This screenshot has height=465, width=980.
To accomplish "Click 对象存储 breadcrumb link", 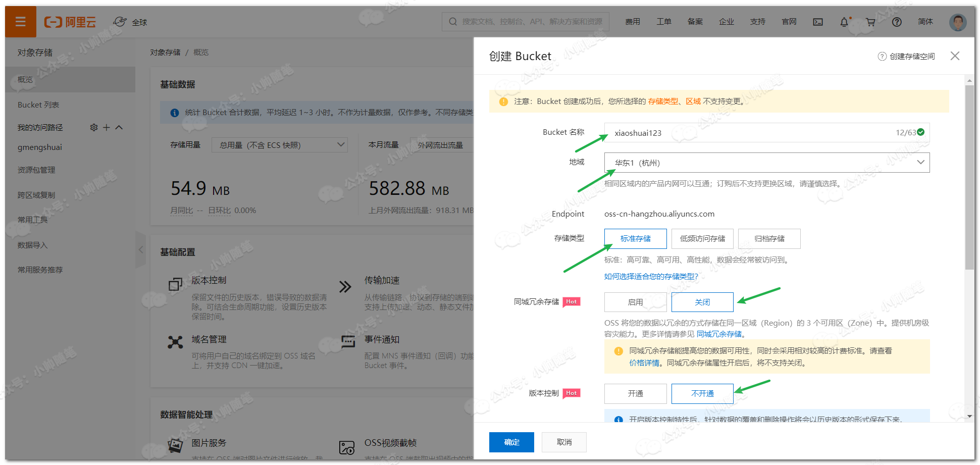I will pyautogui.click(x=165, y=53).
